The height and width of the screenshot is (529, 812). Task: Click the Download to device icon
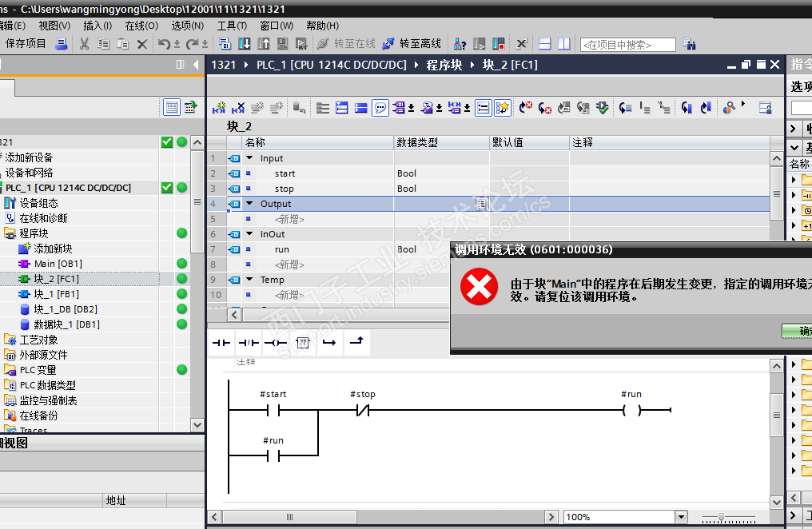[244, 44]
